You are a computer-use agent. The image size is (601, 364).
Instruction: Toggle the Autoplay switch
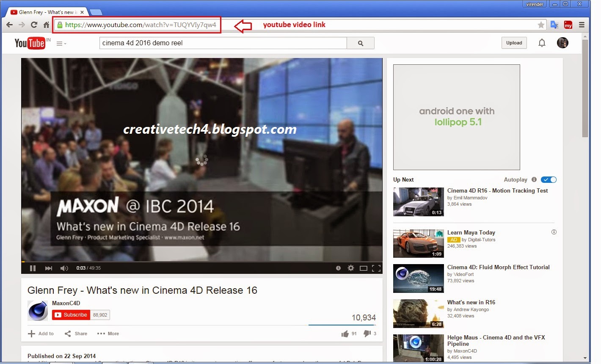tap(549, 179)
